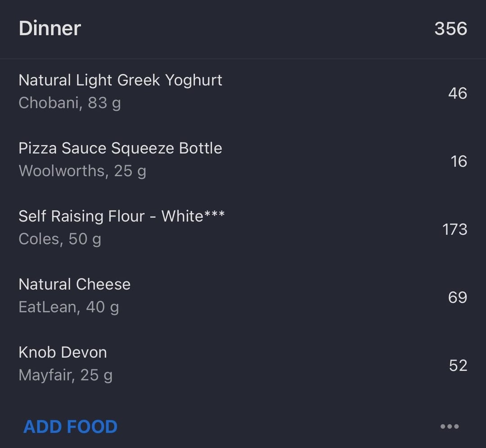Click the 16 calorie value for pizza sauce

point(459,161)
